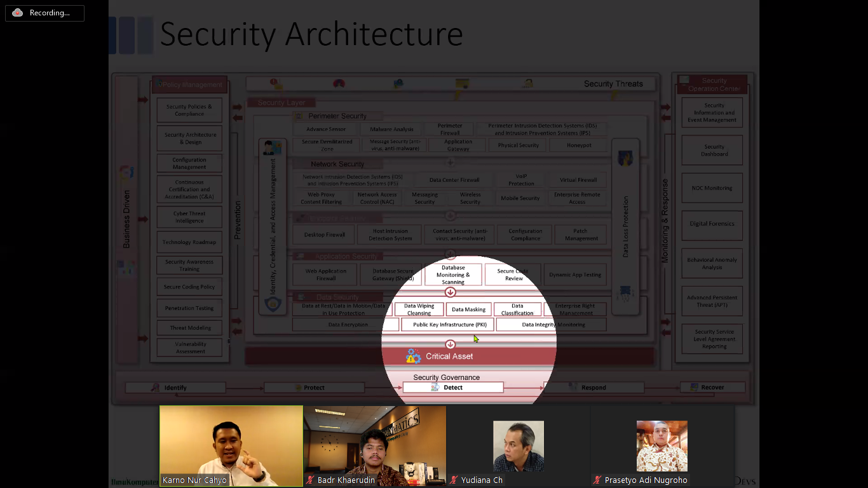Select Prasetyo Adi Nugroho's profile picture tile

point(661,445)
